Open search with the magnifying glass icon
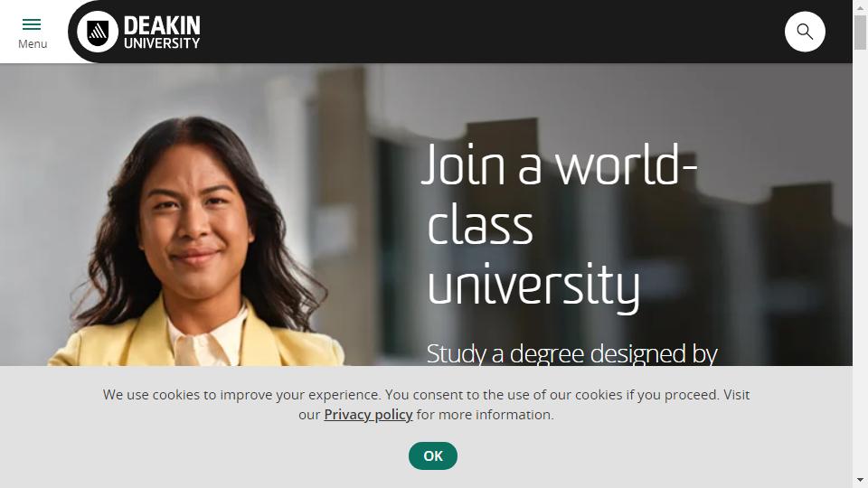Screen dimensions: 868x488 [x=805, y=32]
